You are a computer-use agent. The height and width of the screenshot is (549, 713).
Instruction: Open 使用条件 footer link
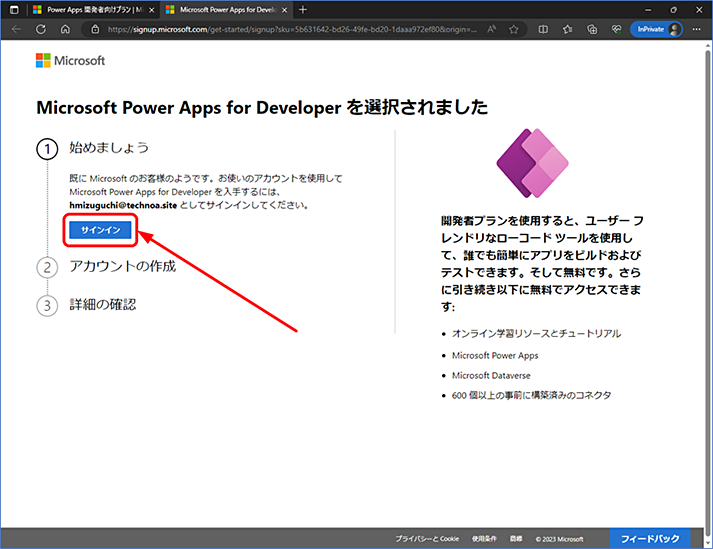[484, 539]
